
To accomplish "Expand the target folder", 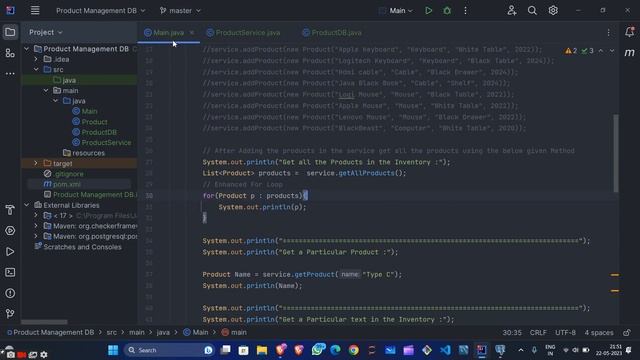I will (36, 163).
